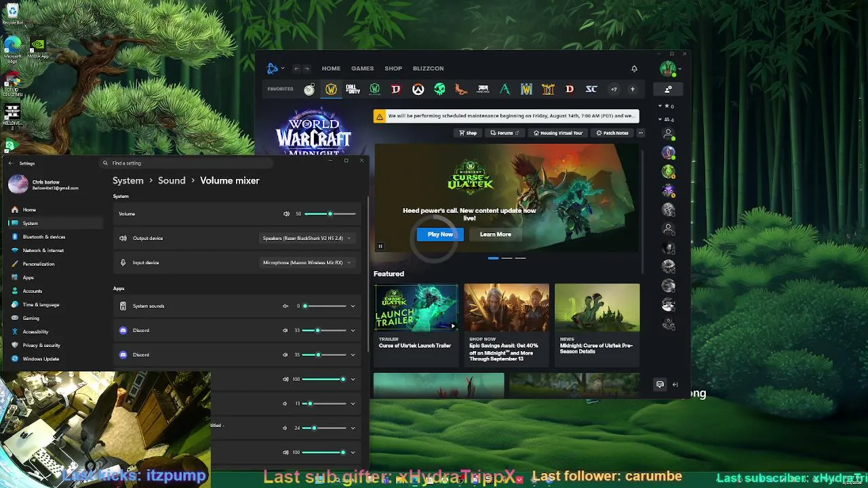This screenshot has height=488, width=868.
Task: Go back in the Settings window
Action: tap(10, 163)
